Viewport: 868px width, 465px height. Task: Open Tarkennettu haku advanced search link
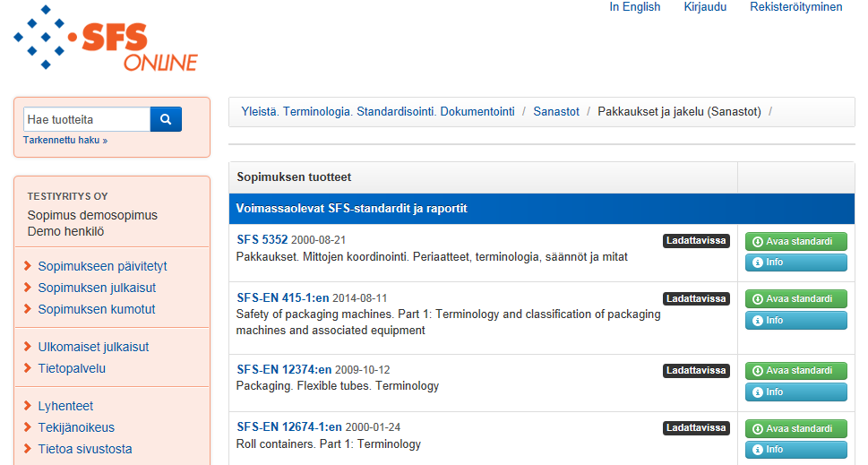[x=65, y=140]
